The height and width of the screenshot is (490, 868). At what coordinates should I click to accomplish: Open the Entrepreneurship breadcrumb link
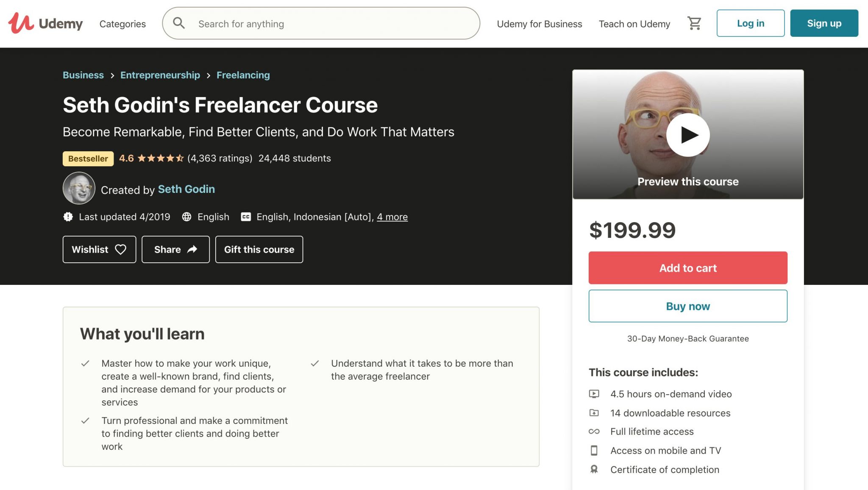(160, 75)
